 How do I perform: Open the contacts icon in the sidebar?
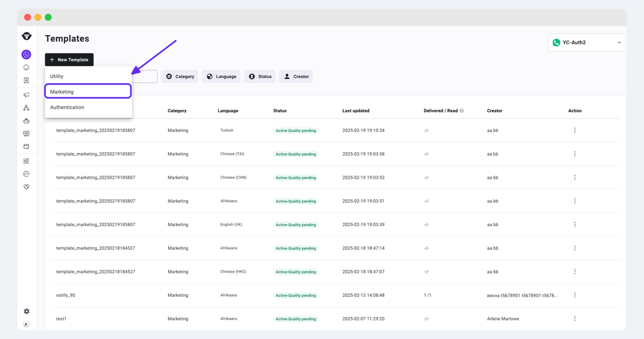pos(26,81)
